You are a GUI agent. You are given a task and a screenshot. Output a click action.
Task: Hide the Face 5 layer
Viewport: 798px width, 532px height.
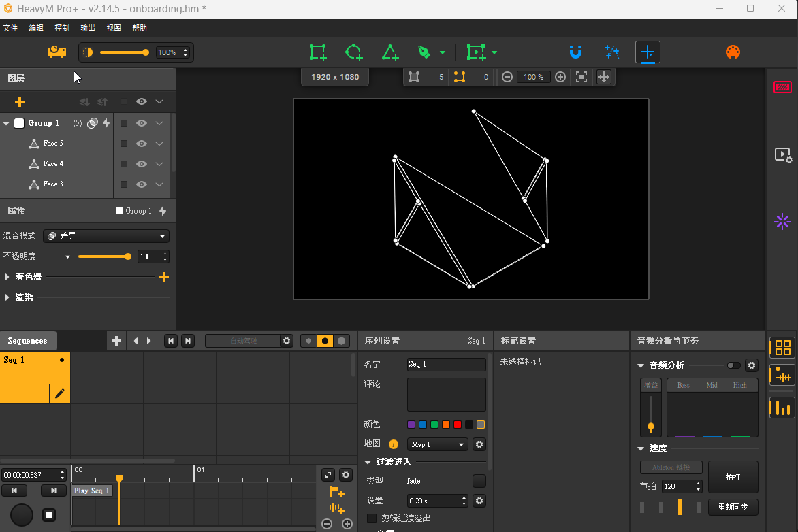pyautogui.click(x=142, y=144)
